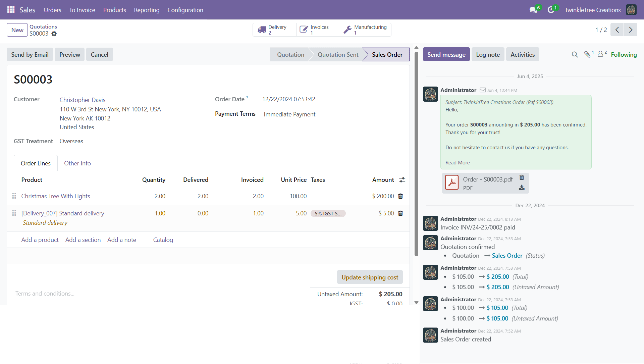The image size is (644, 364).
Task: Open attachments via paperclip icon
Action: 587,54
